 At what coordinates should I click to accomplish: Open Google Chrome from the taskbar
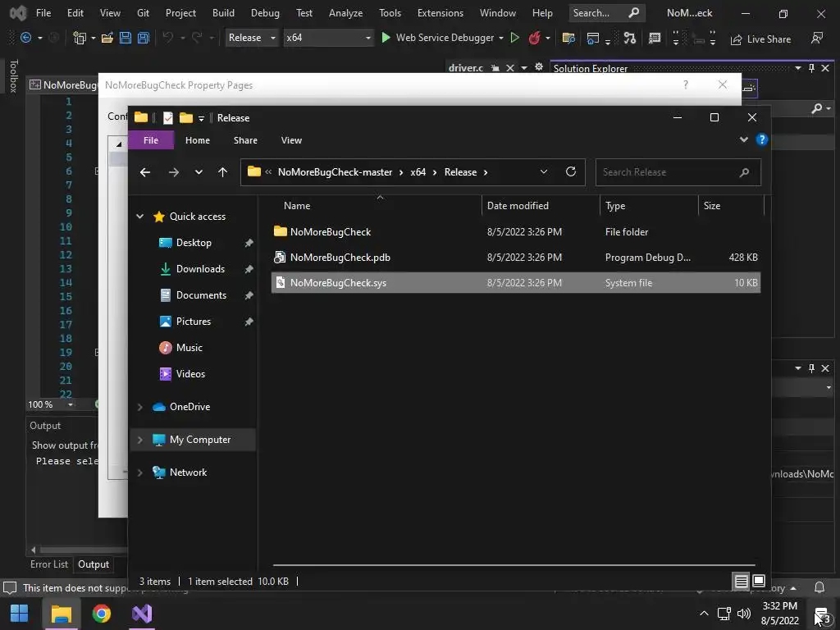(x=101, y=614)
